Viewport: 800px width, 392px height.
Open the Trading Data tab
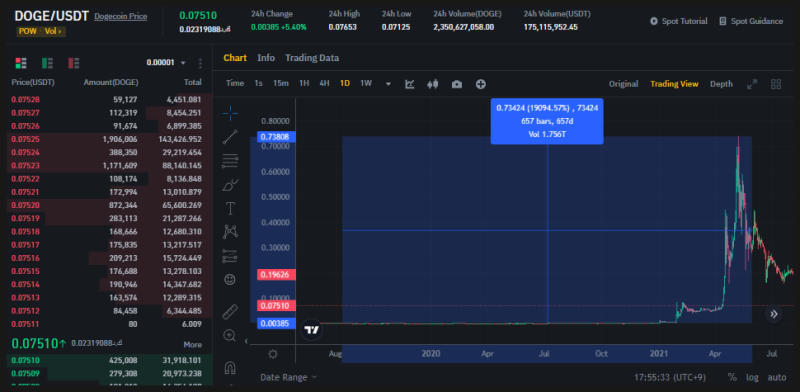[x=312, y=58]
